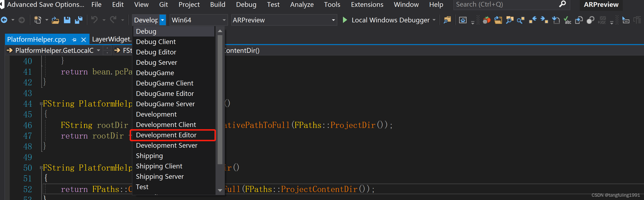This screenshot has width=644, height=200.
Task: Select DebugGame Editor configuration
Action: coord(174,94)
